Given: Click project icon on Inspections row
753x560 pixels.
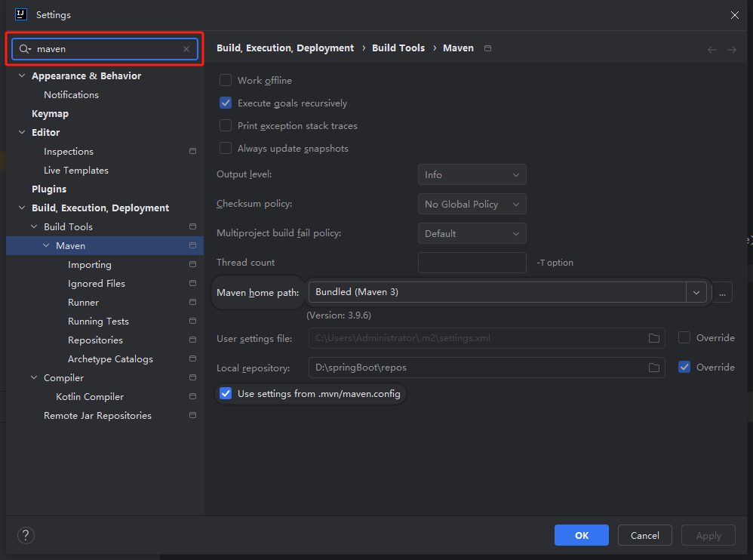Looking at the screenshot, I should (x=192, y=151).
